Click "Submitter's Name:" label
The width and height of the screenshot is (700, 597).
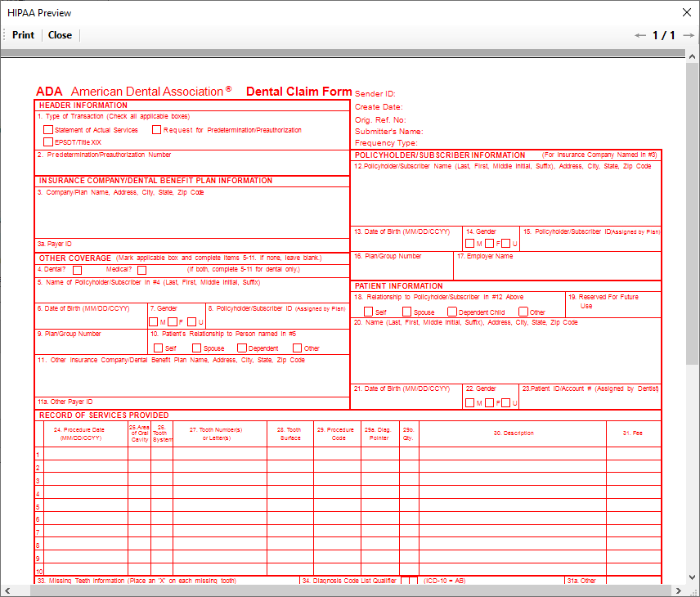tap(388, 132)
